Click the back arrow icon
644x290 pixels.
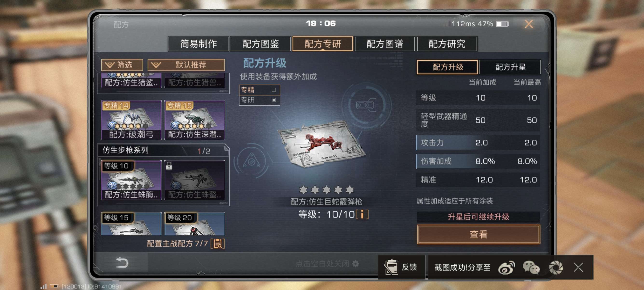point(122,263)
